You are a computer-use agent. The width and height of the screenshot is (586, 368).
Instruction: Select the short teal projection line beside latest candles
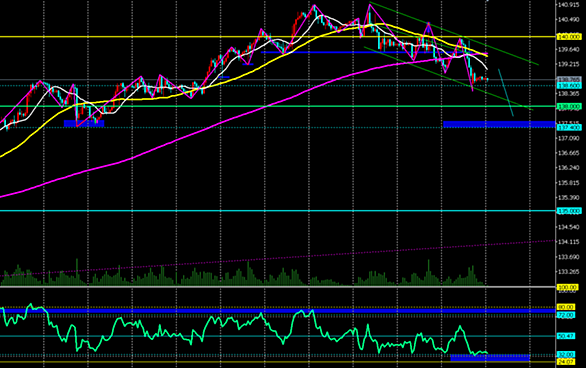point(506,93)
